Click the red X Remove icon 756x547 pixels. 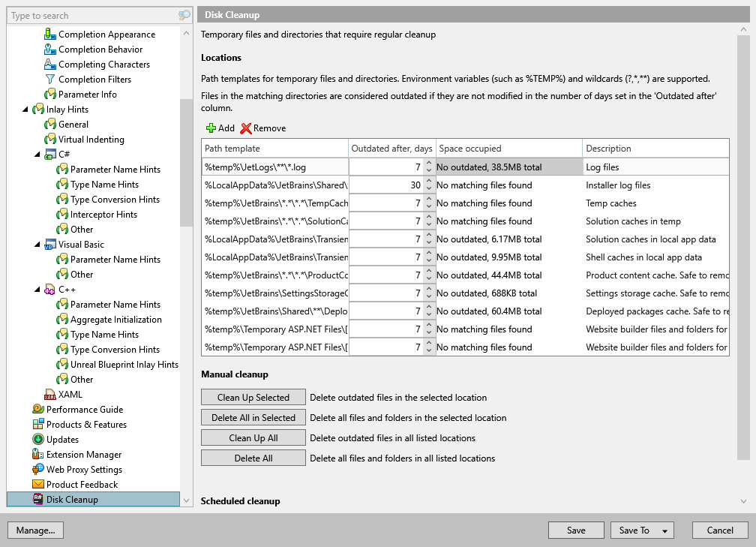(x=245, y=128)
